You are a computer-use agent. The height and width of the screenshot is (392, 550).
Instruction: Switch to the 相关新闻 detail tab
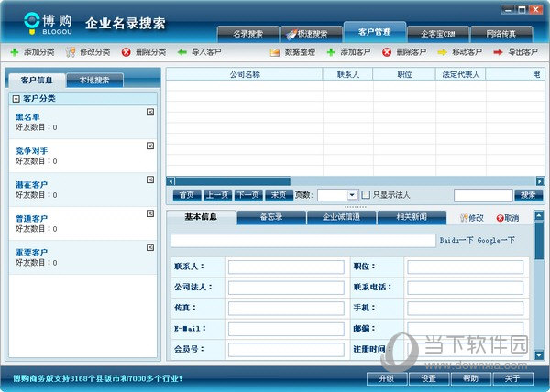point(412,217)
